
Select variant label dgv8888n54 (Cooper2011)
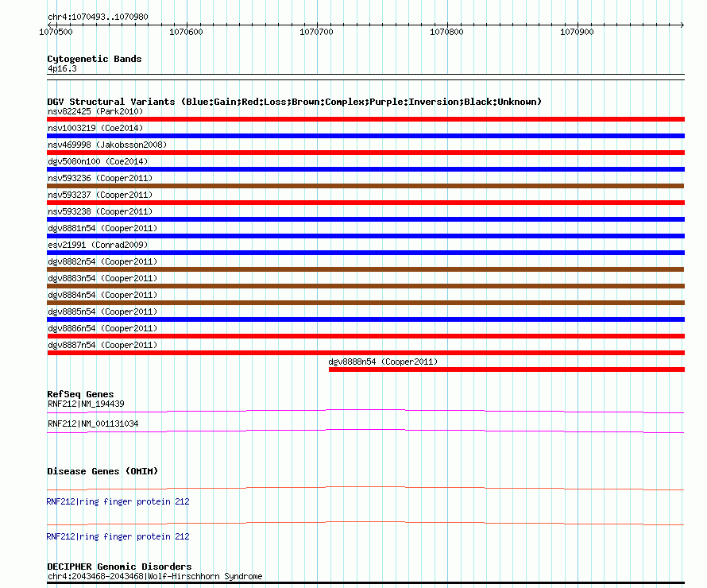tap(383, 362)
